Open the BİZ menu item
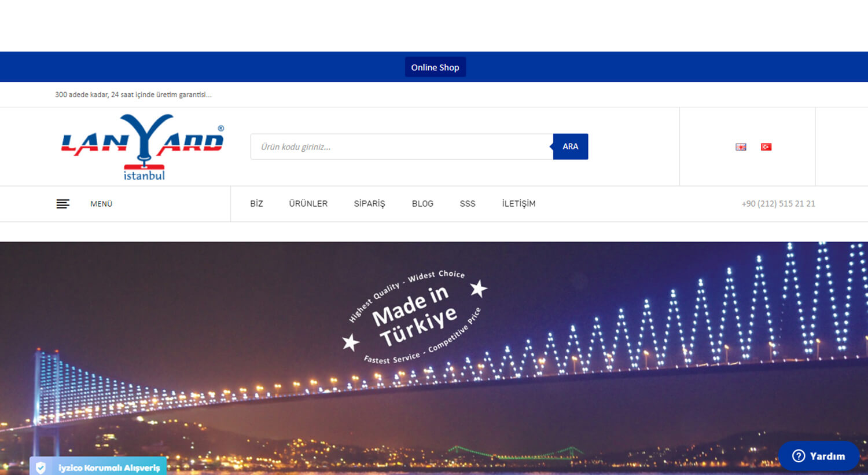868x475 pixels. [256, 204]
